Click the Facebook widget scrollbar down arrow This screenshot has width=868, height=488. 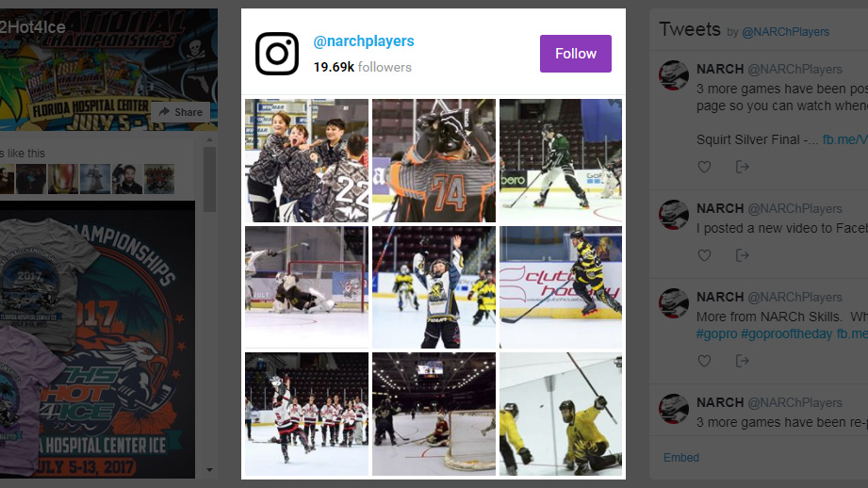point(209,470)
